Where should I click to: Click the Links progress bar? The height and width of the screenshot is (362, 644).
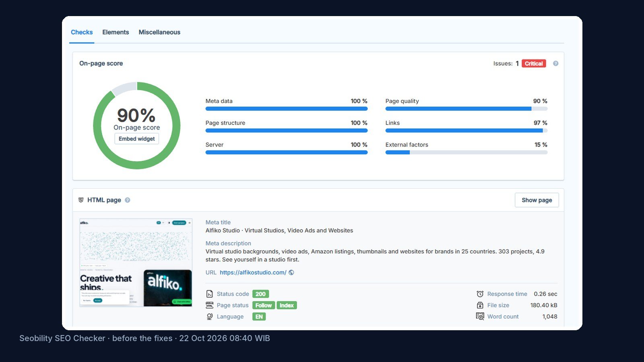pos(466,130)
